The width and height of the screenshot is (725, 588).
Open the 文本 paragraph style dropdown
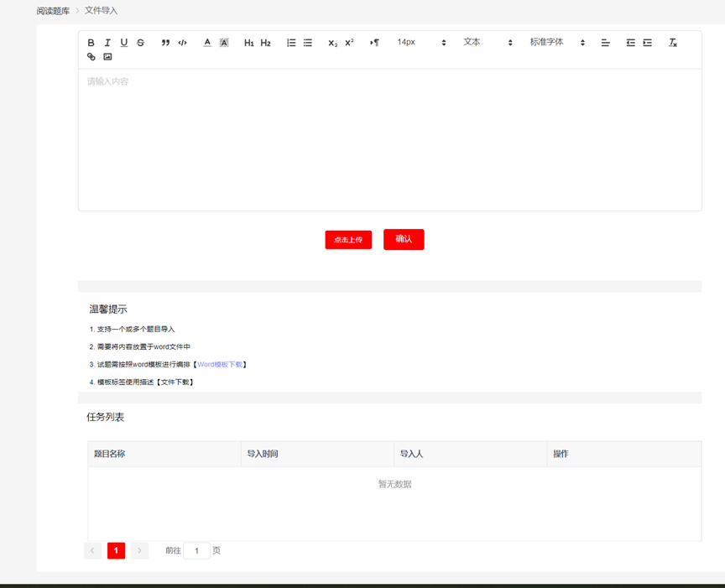pos(487,43)
